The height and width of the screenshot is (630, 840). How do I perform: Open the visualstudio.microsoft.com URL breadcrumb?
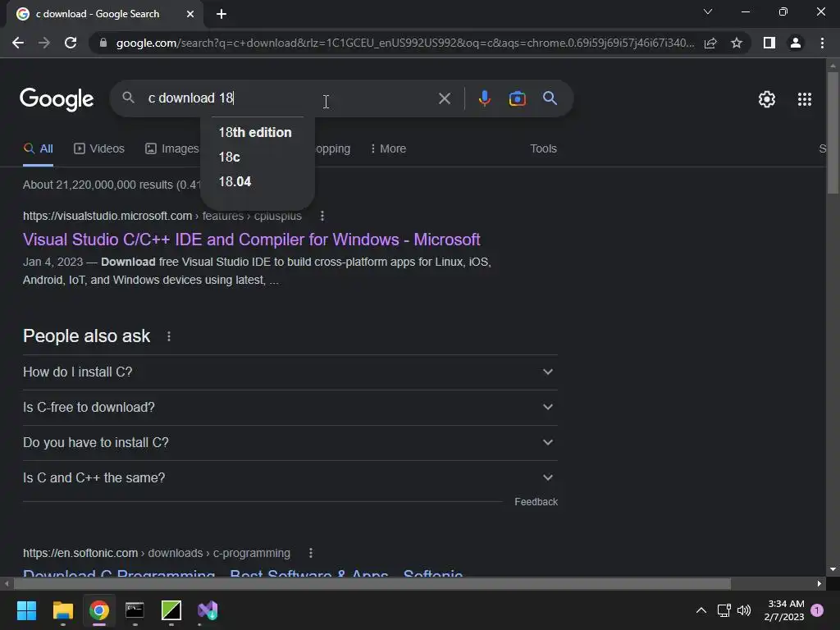pyautogui.click(x=162, y=216)
